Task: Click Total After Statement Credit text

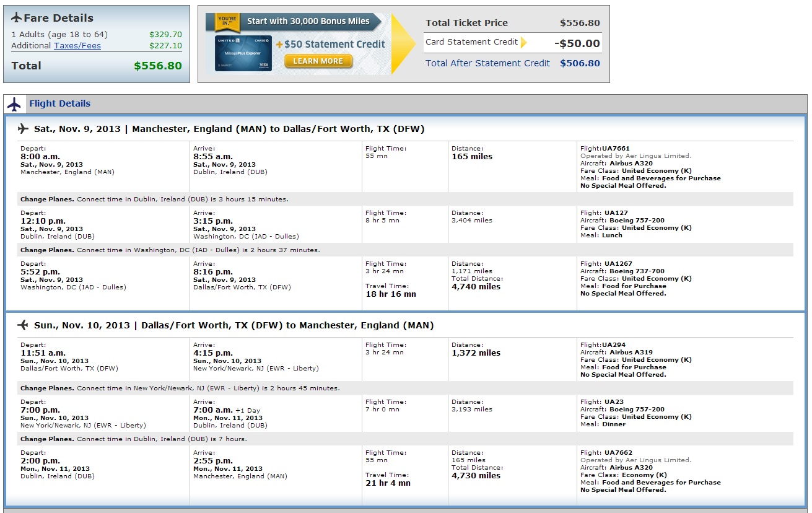Action: click(x=487, y=63)
